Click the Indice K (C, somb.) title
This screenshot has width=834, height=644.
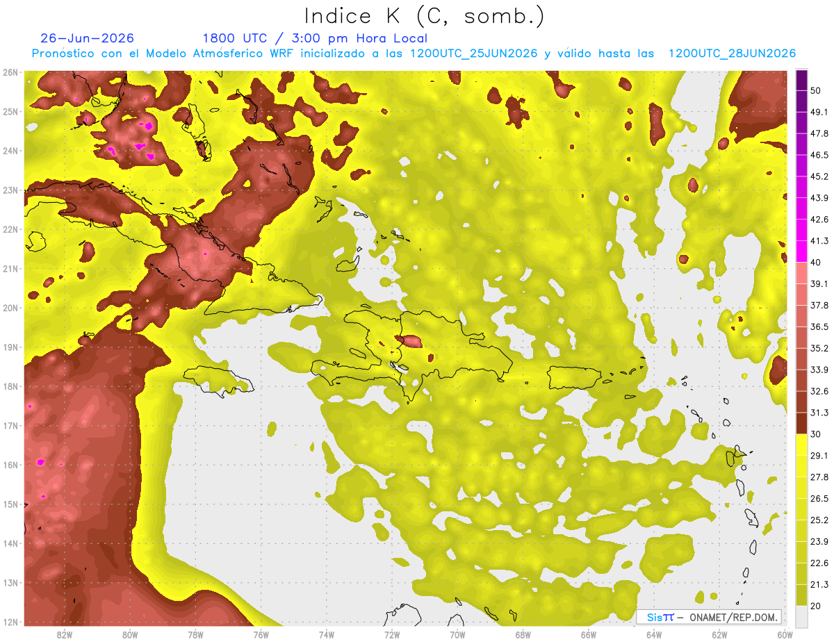425,17
